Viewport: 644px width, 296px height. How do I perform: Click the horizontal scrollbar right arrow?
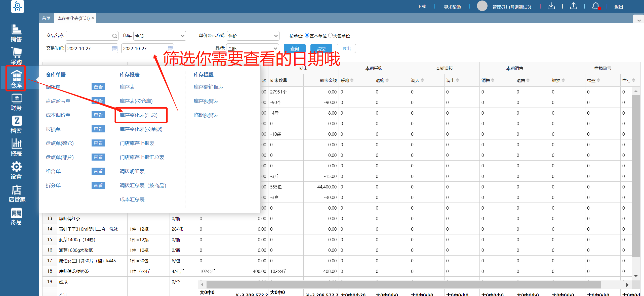[x=627, y=285]
